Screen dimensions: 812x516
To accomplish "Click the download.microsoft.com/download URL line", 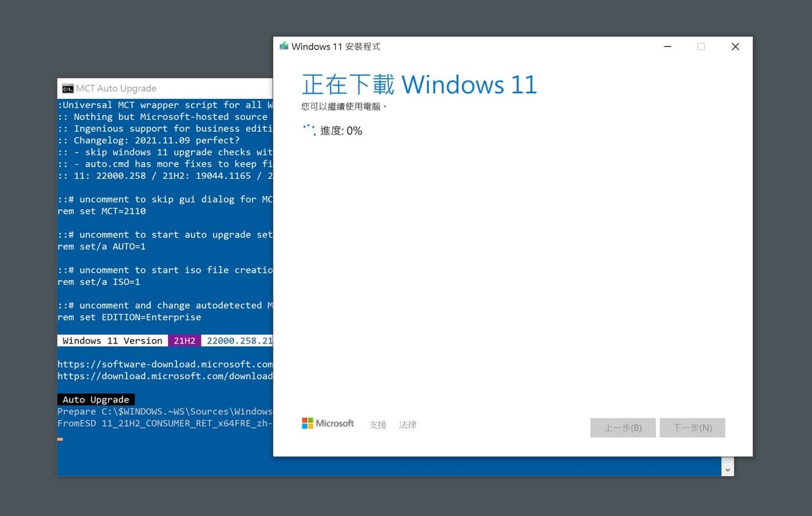I will click(x=165, y=376).
